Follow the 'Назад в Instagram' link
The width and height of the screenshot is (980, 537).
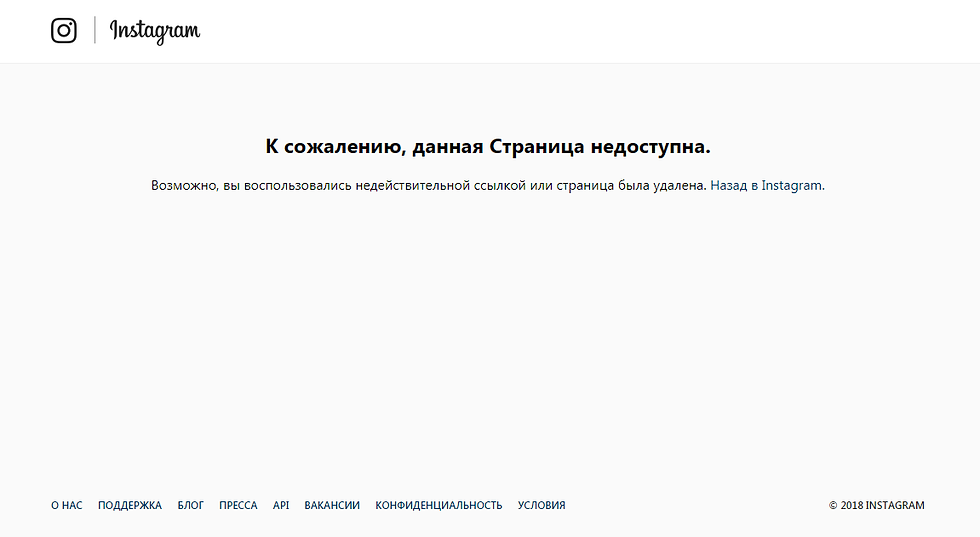(x=766, y=186)
